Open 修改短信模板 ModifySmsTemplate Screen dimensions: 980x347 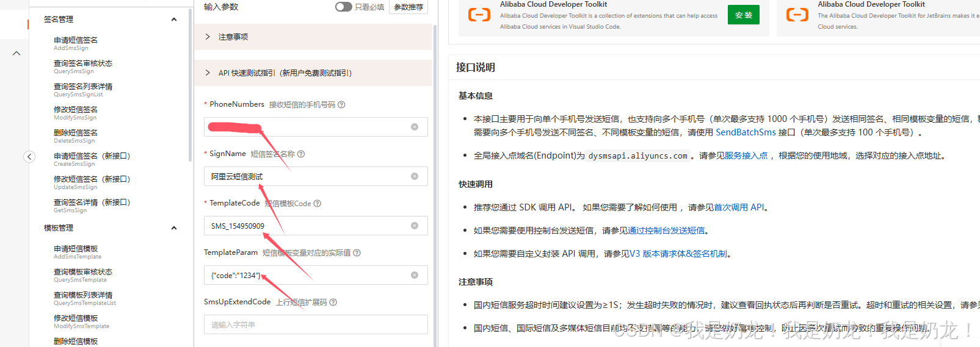pos(82,321)
